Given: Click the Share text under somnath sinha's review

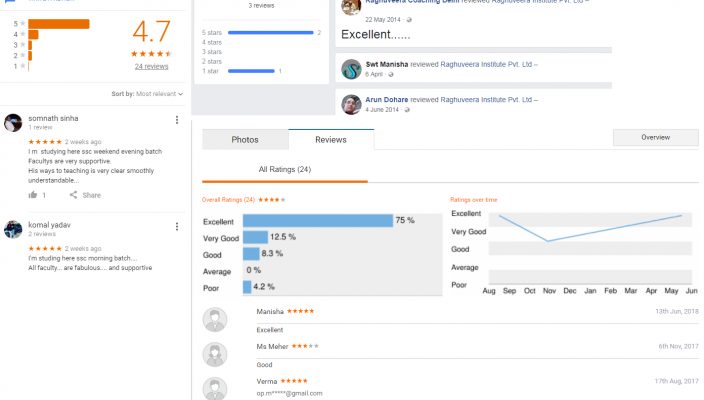Looking at the screenshot, I should pos(92,195).
